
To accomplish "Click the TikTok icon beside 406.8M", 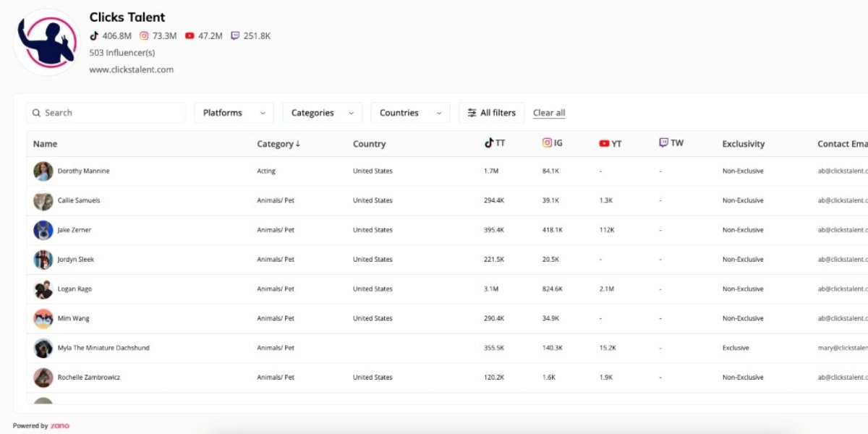I will (x=94, y=35).
